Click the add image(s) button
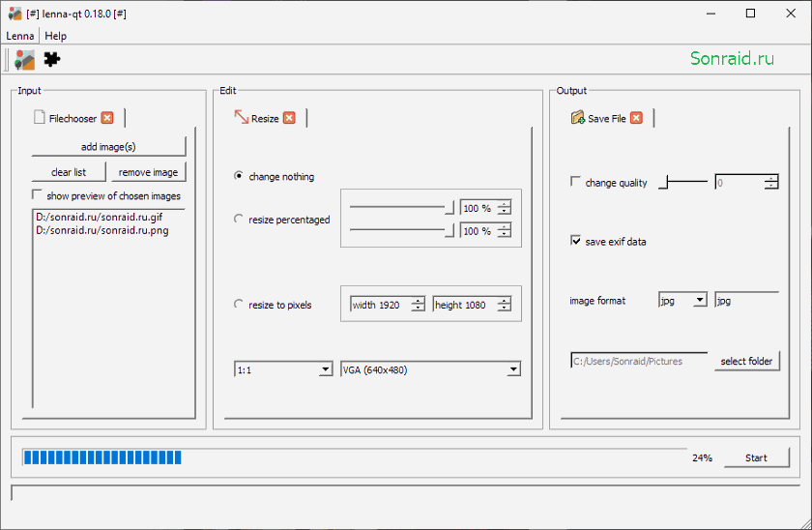 coord(108,147)
